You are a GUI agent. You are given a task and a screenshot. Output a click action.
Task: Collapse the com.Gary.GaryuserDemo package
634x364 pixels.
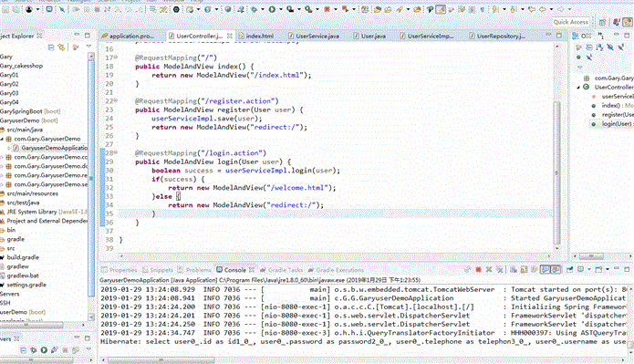[2, 139]
